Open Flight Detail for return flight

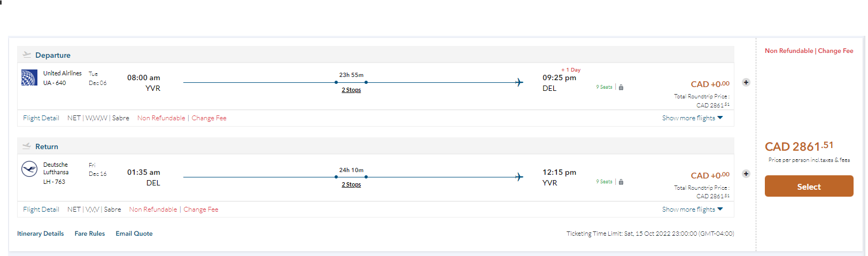coord(41,210)
